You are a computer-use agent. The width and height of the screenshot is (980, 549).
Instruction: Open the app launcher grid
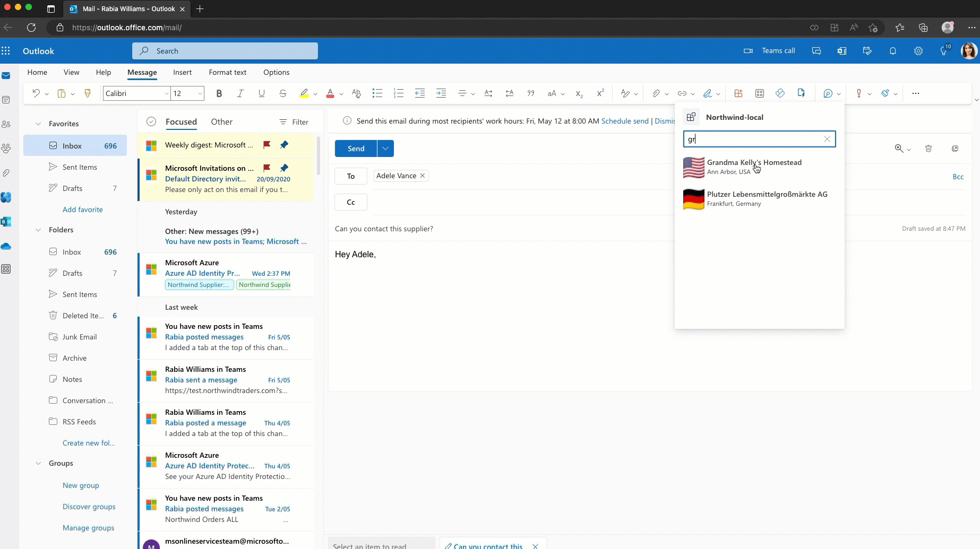[6, 51]
